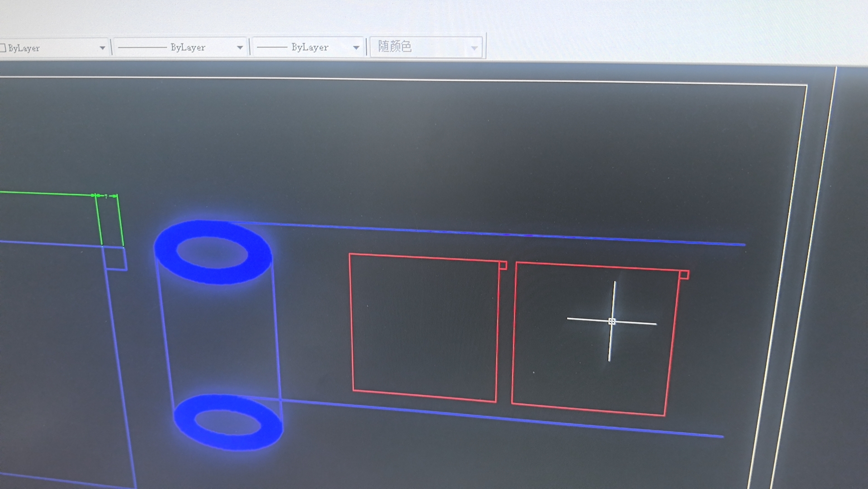Select the small red tab on the right rectangle

684,275
